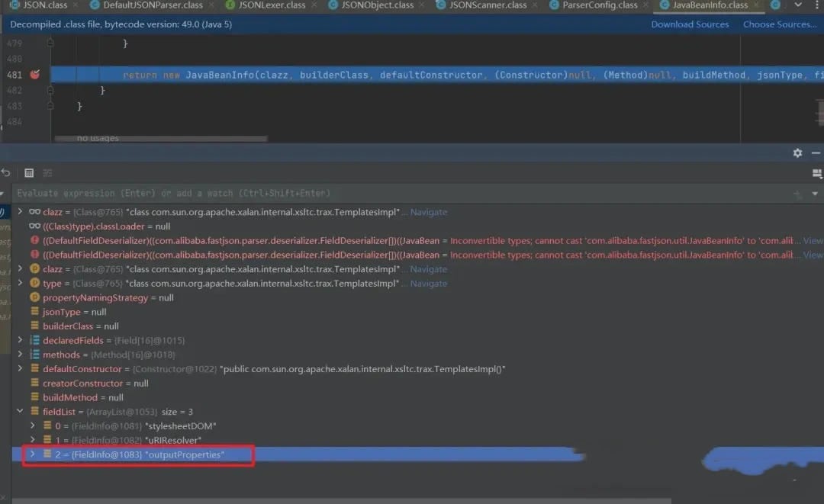Viewport: 824px width, 504px height.
Task: Click the table view icon in debugger toolbar
Action: click(x=29, y=173)
